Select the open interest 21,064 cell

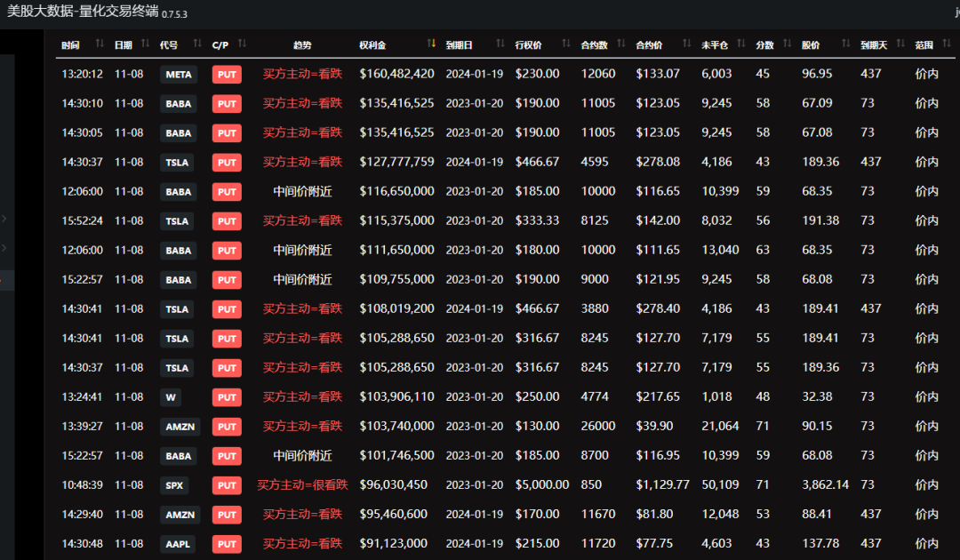pyautogui.click(x=720, y=427)
